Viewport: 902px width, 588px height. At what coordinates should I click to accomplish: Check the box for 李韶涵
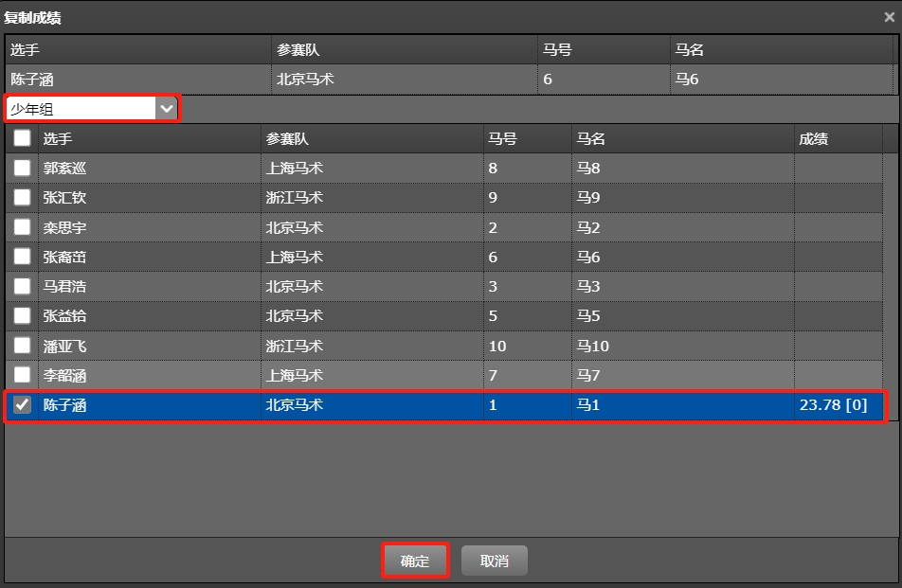click(22, 375)
